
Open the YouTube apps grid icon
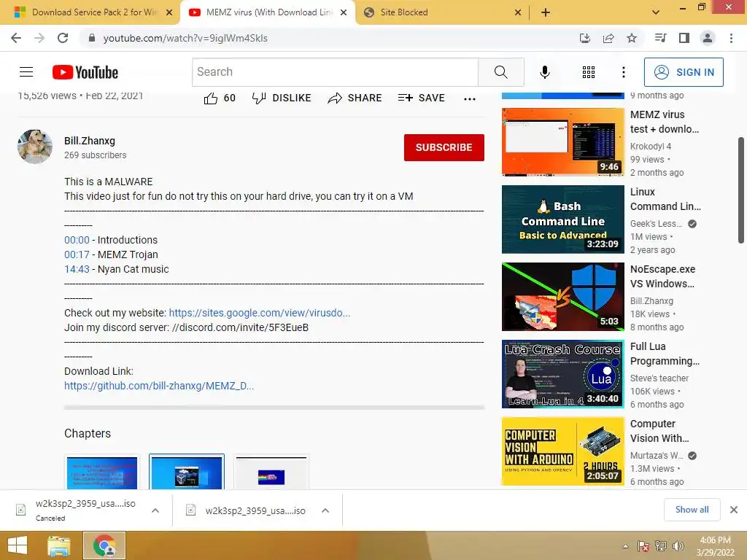coord(589,72)
